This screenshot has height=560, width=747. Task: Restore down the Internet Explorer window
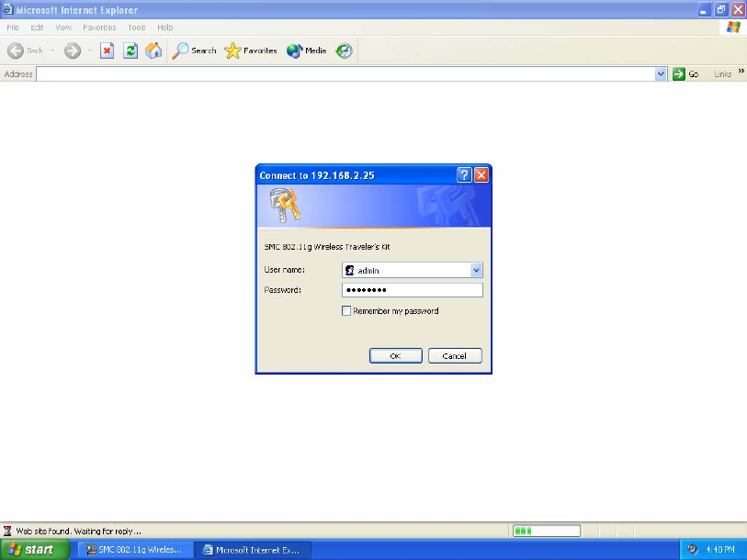720,9
